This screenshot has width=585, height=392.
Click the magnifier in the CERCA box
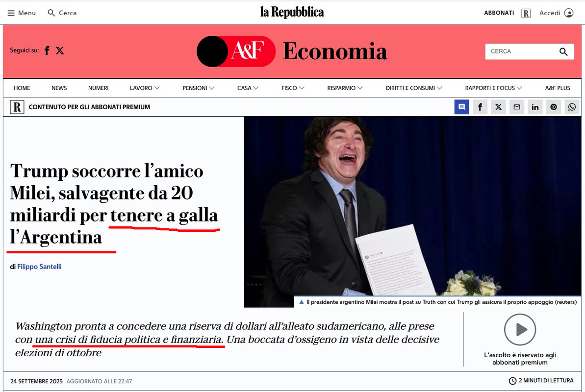pos(563,51)
